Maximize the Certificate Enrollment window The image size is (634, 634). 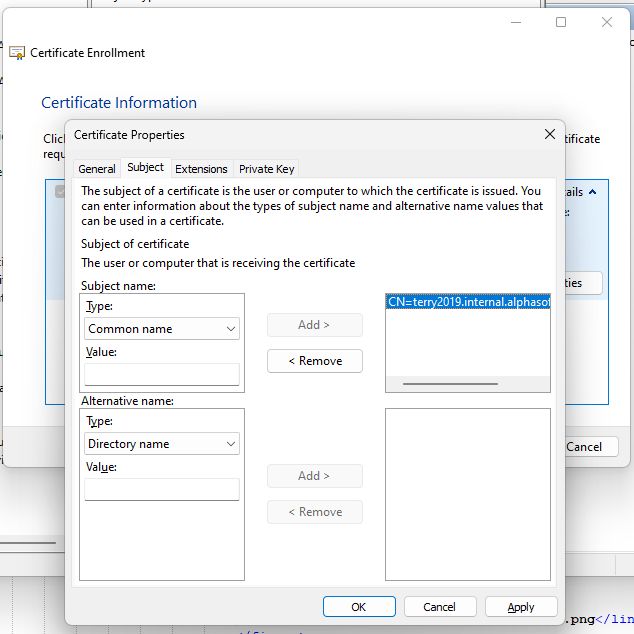click(561, 22)
